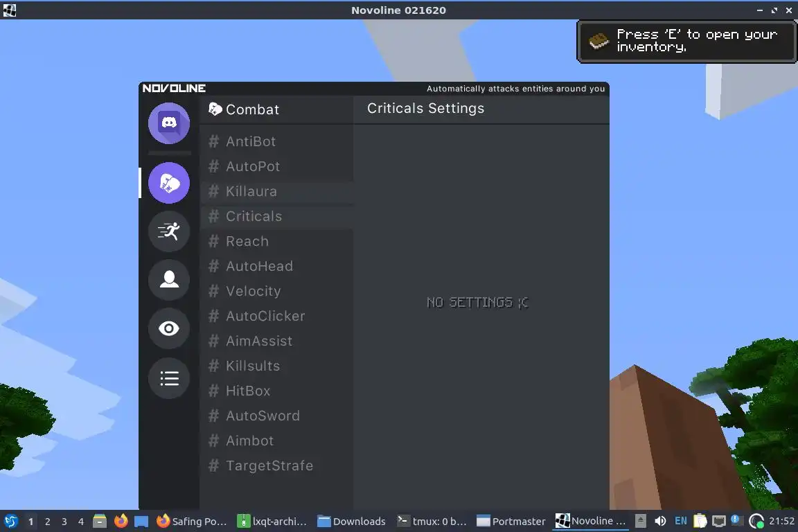Close the Novoline 021620 window
The width and height of the screenshot is (798, 532).
pyautogui.click(x=789, y=10)
